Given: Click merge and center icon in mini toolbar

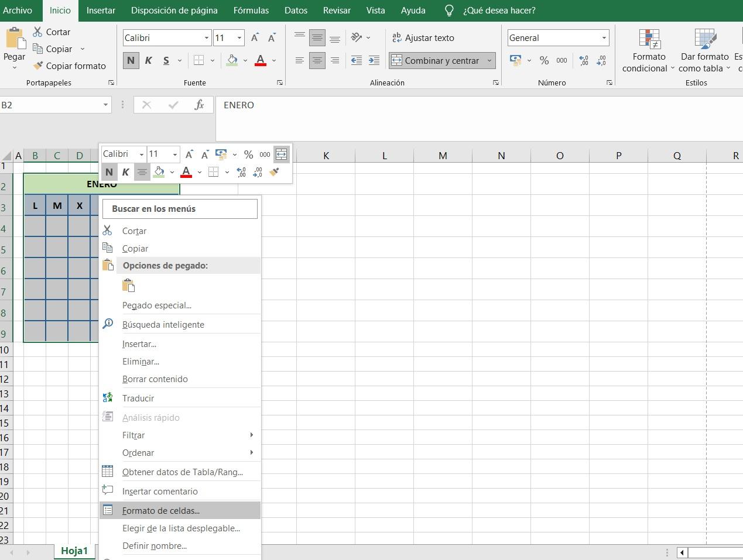Looking at the screenshot, I should tap(281, 154).
